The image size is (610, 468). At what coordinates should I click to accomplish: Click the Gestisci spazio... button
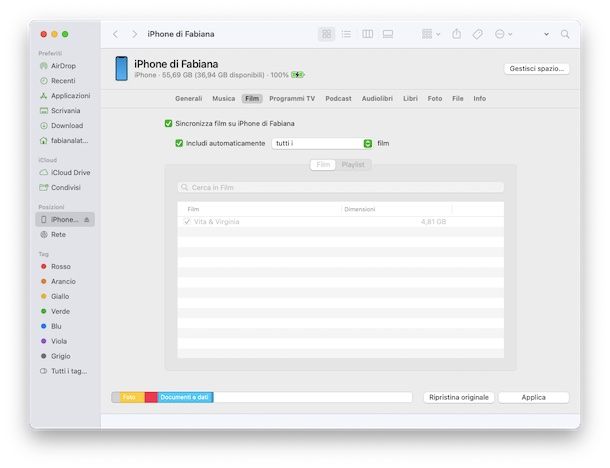tap(536, 68)
